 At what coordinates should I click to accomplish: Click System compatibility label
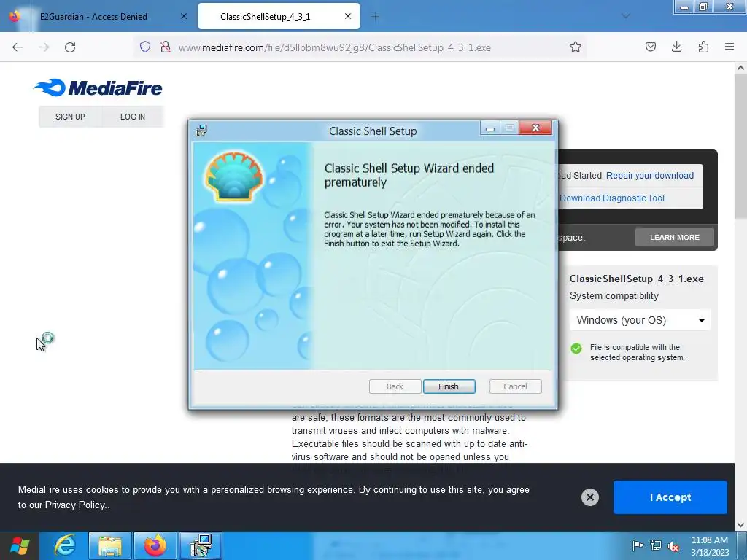[614, 296]
